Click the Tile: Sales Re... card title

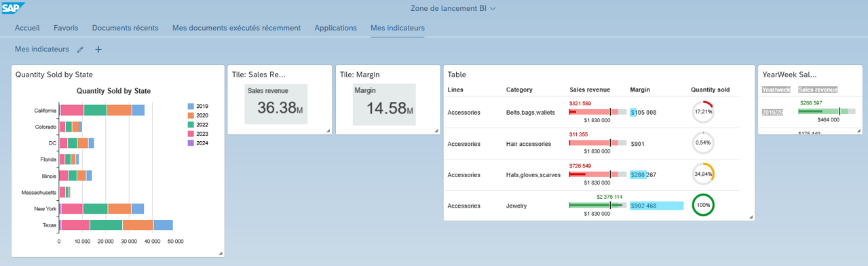[259, 75]
